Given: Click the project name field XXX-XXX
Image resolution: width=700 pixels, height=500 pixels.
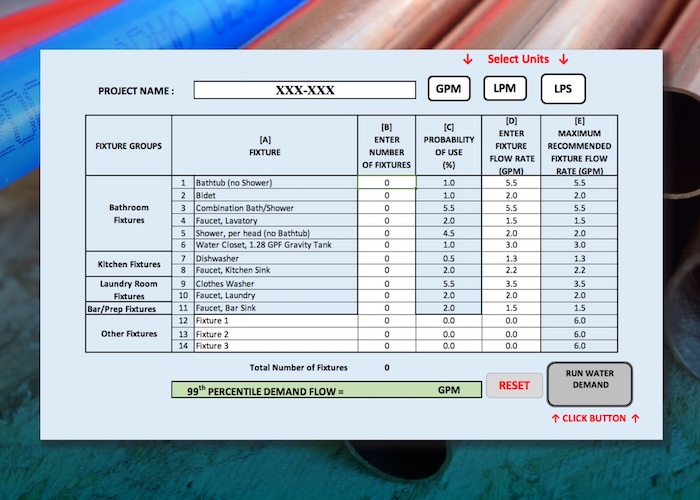Looking at the screenshot, I should pyautogui.click(x=305, y=90).
